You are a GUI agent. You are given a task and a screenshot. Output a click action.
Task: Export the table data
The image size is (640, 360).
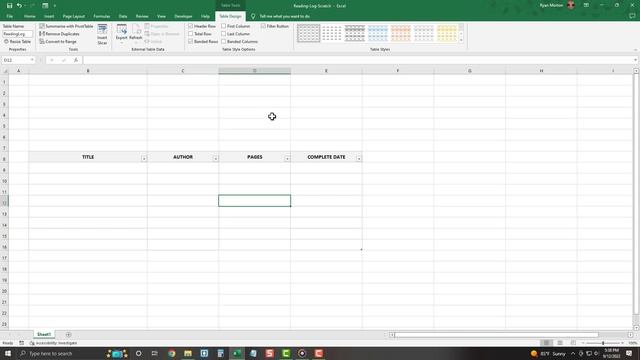121,34
